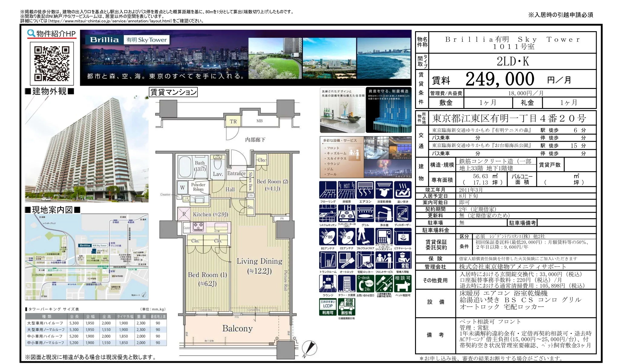Select the 浴室乾燥機 bathroom dryer icon
Viewport: 622px width, 364px height.
pos(384,190)
